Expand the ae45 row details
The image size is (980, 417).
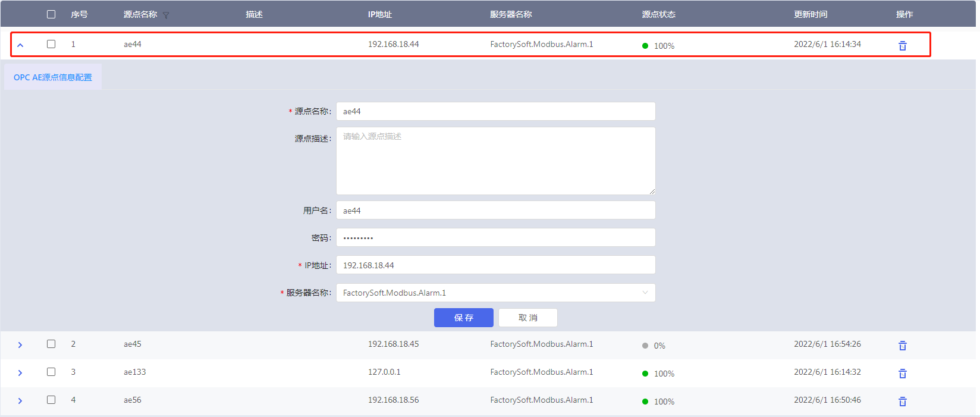pyautogui.click(x=20, y=345)
